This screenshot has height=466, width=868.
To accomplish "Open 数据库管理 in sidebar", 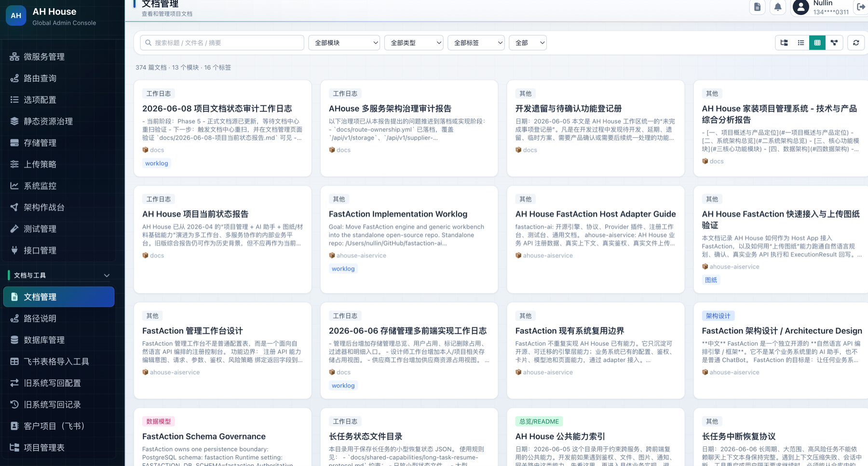I will point(59,340).
